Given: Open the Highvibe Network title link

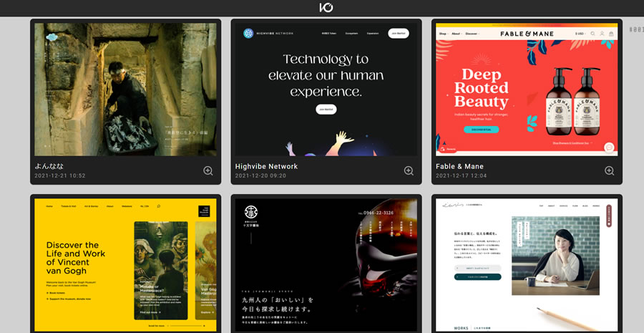Looking at the screenshot, I should (x=266, y=166).
